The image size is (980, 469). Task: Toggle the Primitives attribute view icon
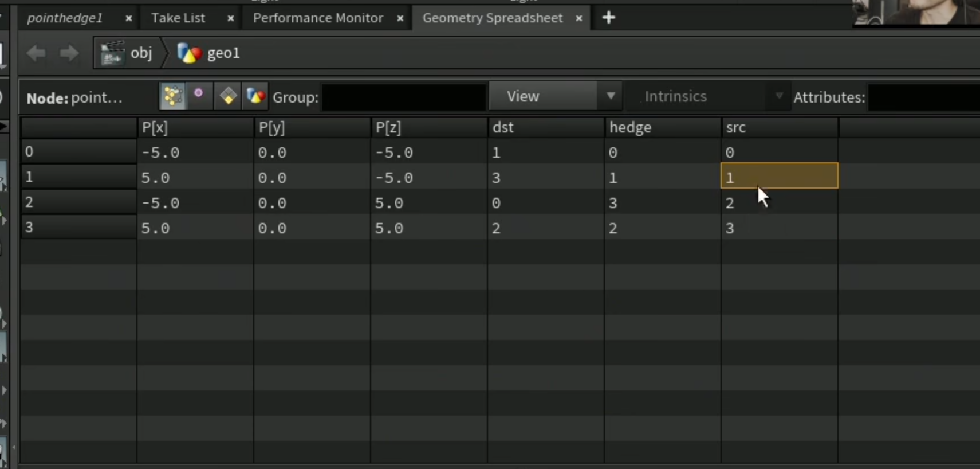tap(227, 96)
